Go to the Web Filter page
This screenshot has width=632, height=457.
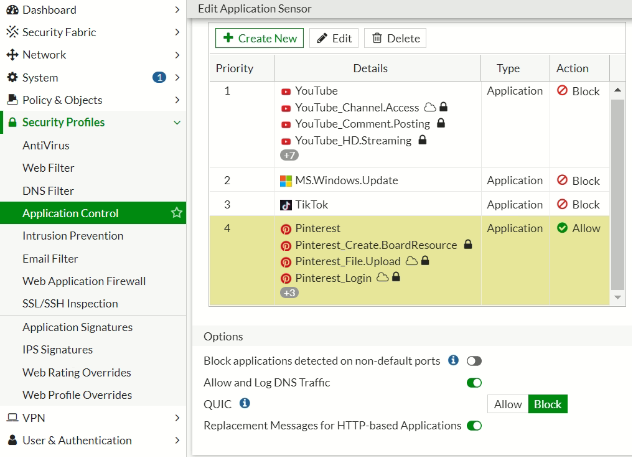(x=48, y=168)
